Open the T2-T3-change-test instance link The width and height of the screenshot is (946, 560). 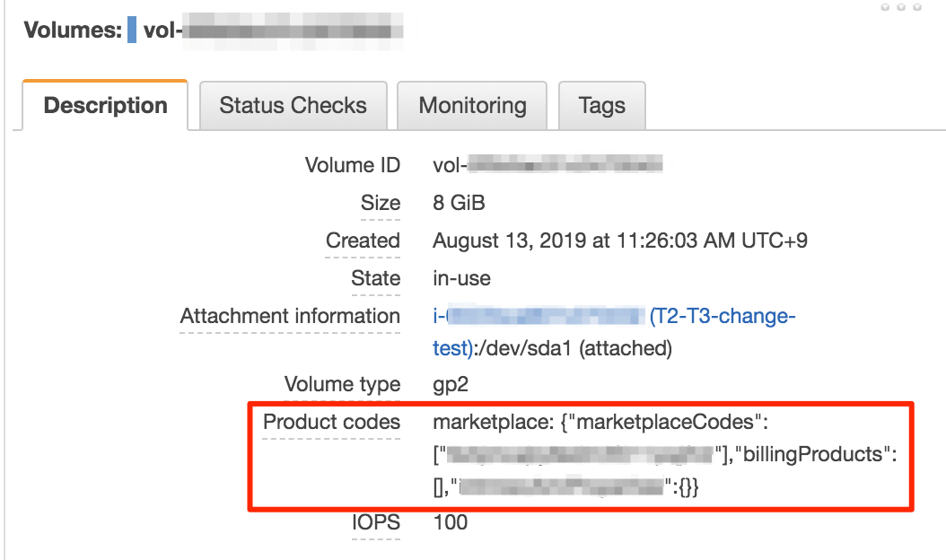click(x=722, y=317)
